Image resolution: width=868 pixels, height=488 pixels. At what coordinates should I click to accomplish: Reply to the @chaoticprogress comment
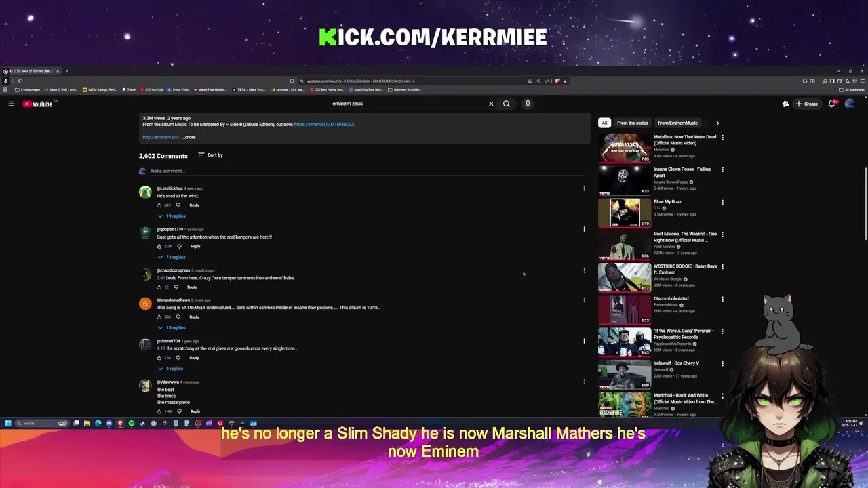pos(192,287)
